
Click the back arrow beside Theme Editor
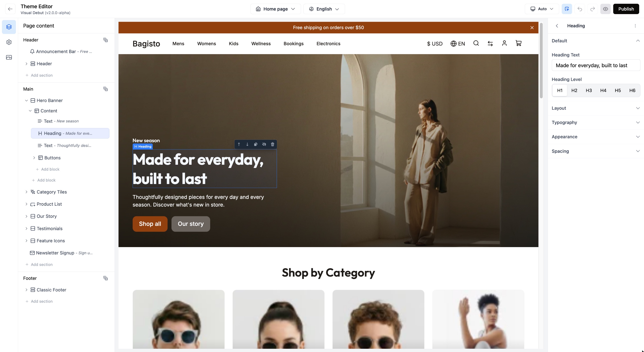pyautogui.click(x=10, y=9)
